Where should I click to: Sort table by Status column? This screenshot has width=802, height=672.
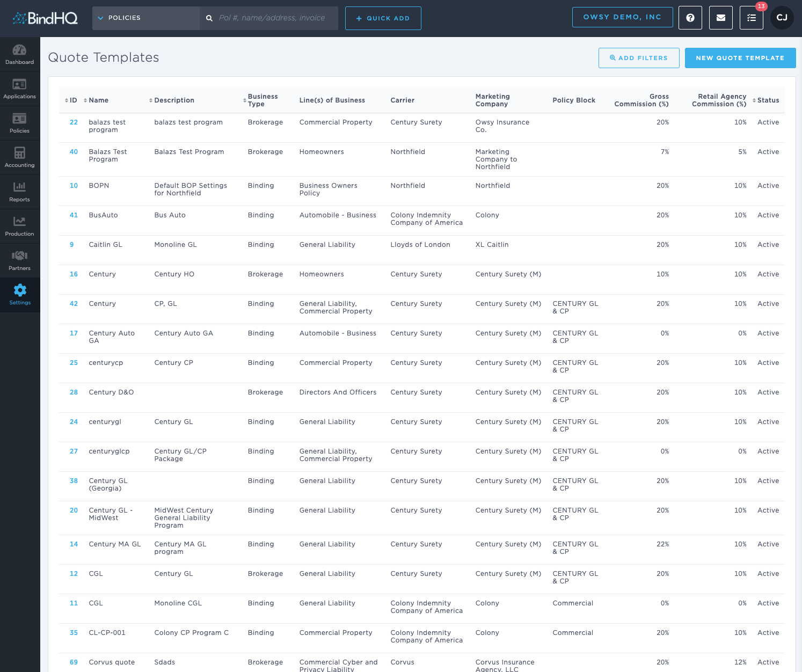[x=766, y=100]
